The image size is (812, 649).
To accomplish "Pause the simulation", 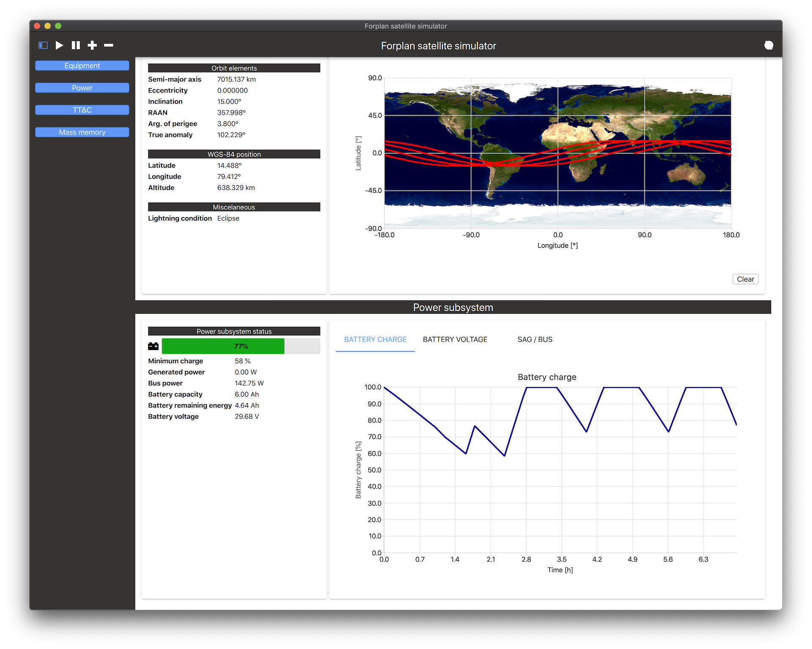I will coord(76,45).
